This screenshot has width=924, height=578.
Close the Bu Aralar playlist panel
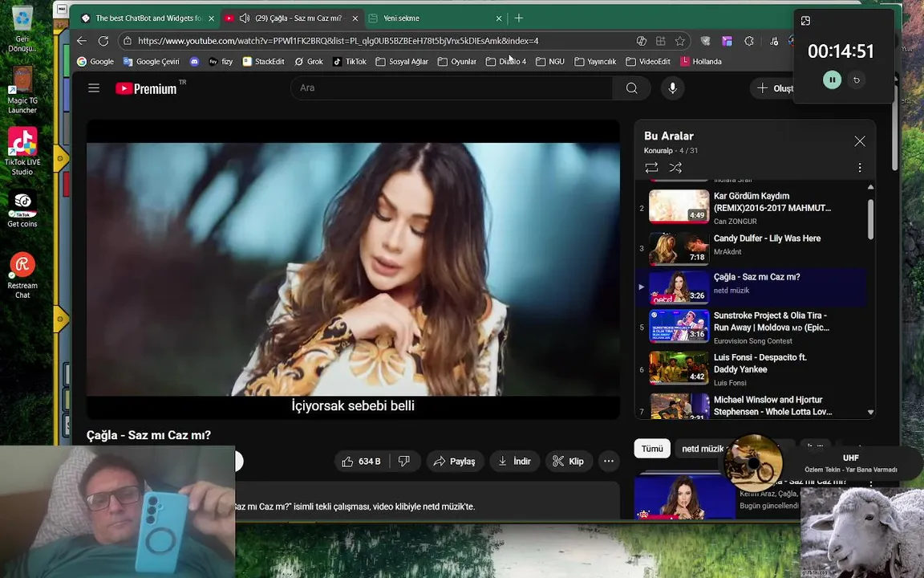860,141
